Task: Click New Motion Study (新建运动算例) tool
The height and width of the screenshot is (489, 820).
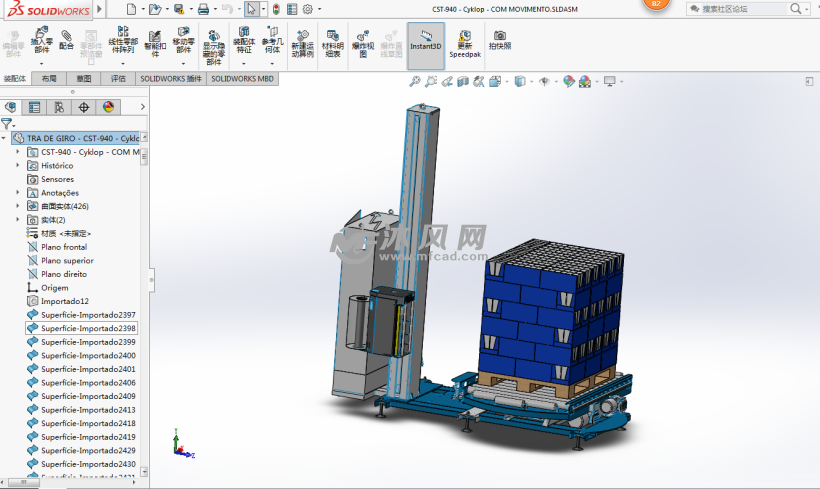Action: click(x=302, y=44)
